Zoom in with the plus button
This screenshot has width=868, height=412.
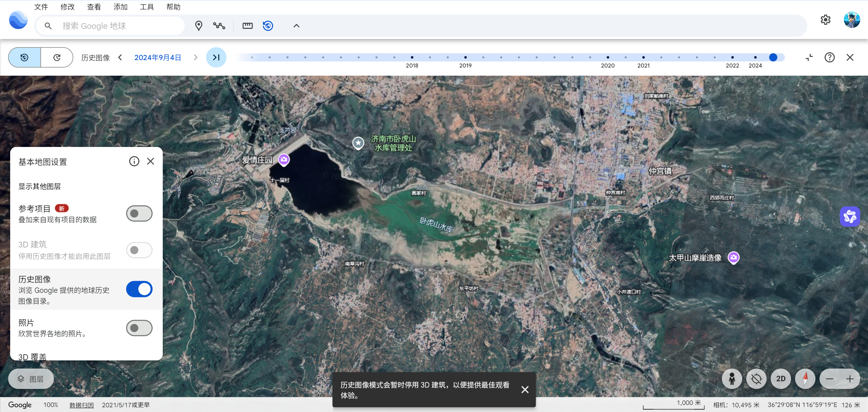tap(850, 379)
